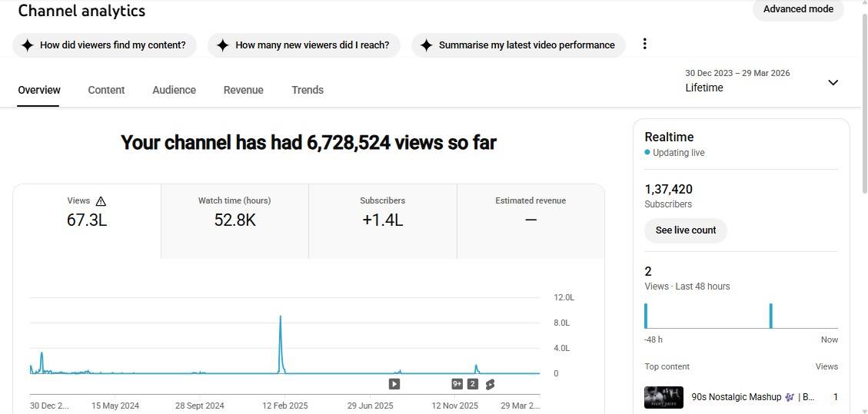Open the three-dot more options menu

644,44
